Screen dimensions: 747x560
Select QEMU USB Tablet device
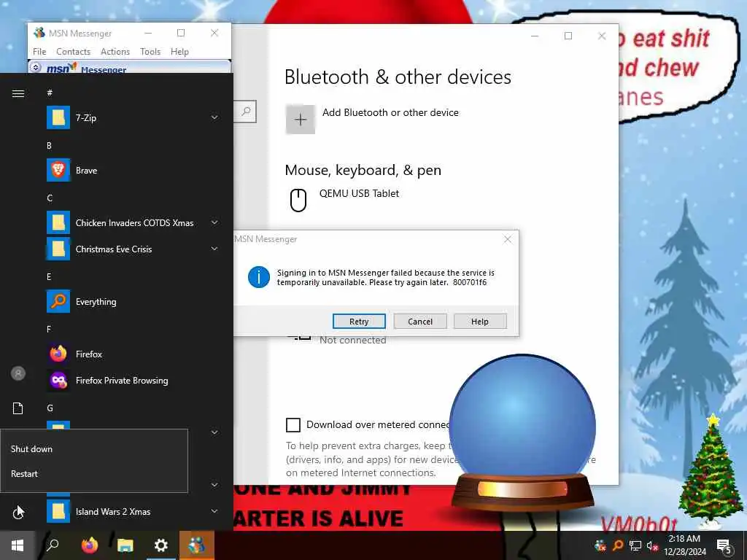pos(359,193)
